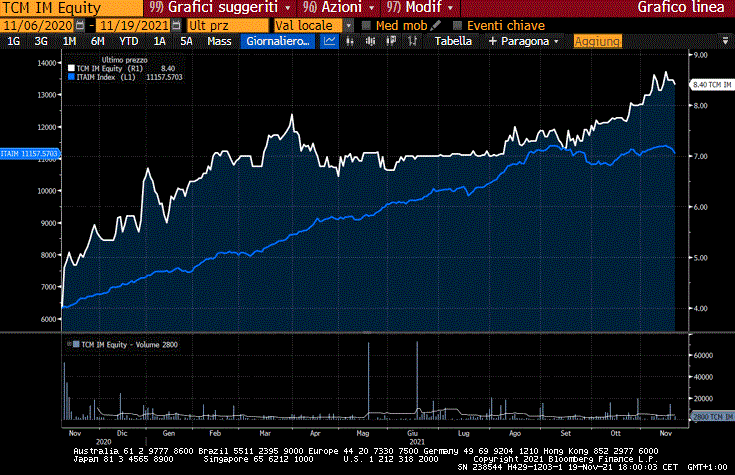
Task: Click the Tabella button
Action: point(453,41)
